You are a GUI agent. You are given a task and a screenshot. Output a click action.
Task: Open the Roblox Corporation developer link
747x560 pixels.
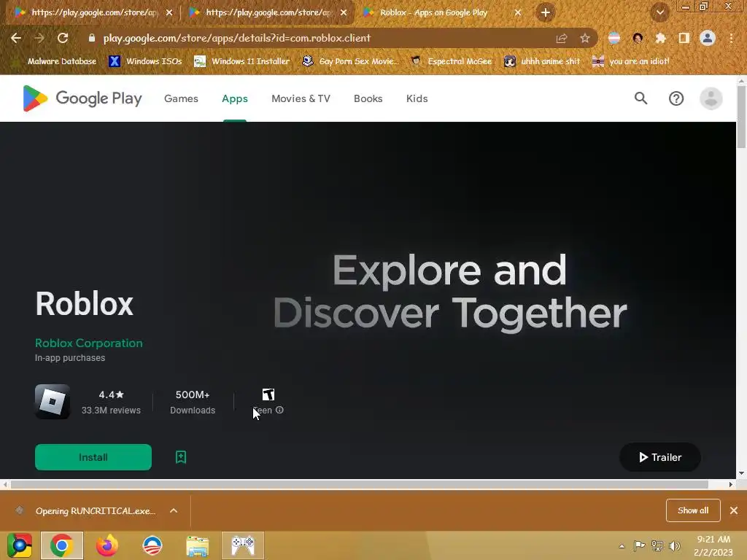88,343
